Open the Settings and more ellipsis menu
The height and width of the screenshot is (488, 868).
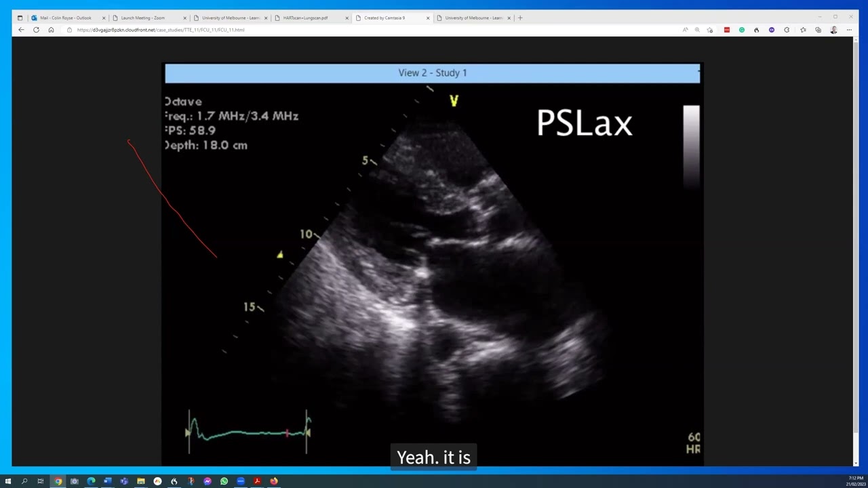coord(849,30)
